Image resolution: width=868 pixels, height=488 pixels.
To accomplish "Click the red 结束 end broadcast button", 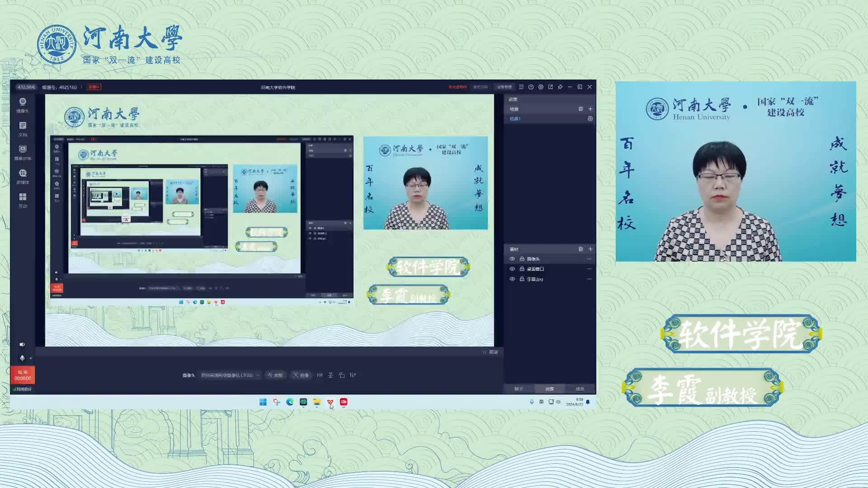I will tap(23, 375).
